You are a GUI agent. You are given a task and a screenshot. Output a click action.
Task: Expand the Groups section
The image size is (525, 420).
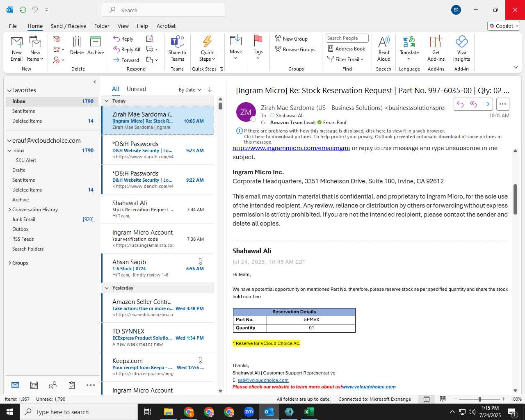(x=10, y=263)
